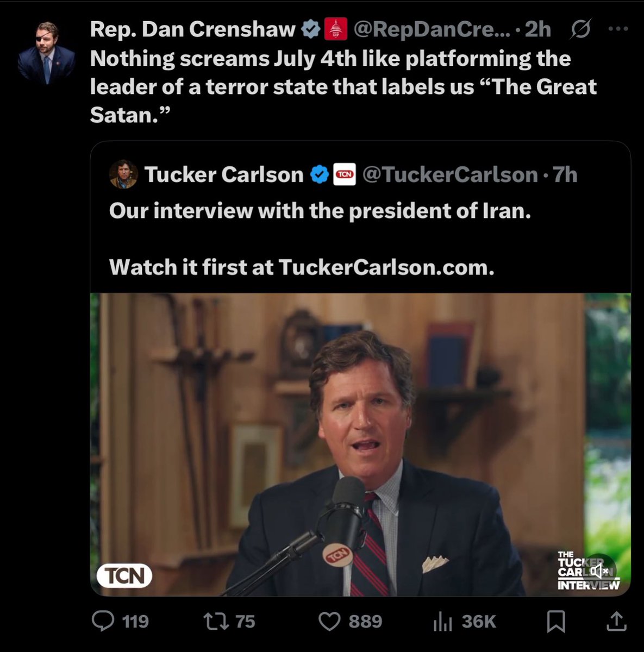
Task: Click the quoted tweet text about Iran
Action: [320, 211]
